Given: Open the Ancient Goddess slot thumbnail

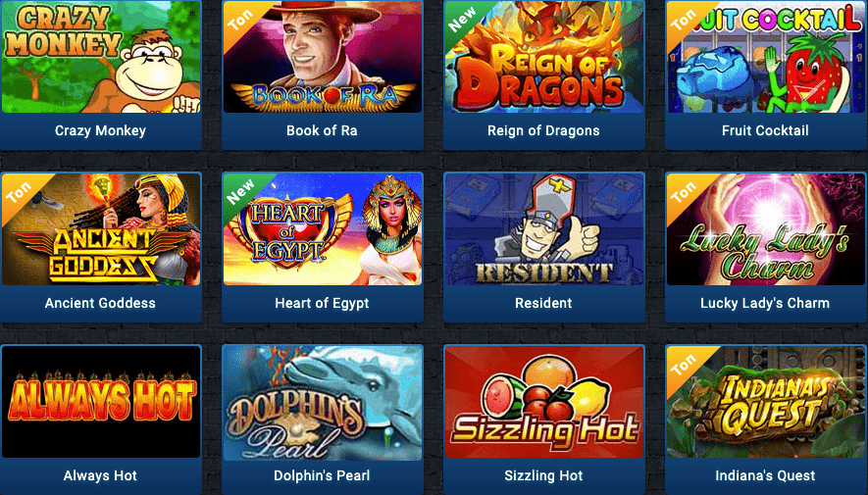Looking at the screenshot, I should [x=101, y=229].
